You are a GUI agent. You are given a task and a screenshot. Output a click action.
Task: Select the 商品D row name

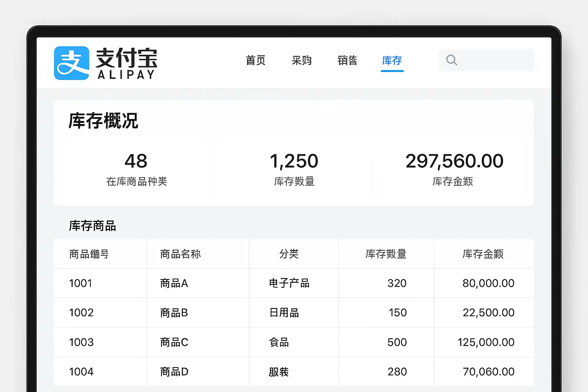pos(174,372)
